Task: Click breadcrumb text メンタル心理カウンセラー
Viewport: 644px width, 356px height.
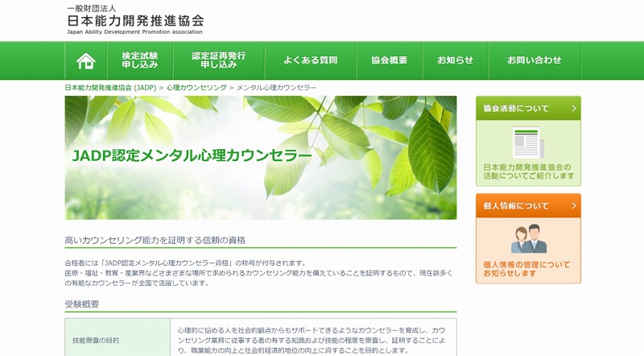Action: click(x=276, y=88)
